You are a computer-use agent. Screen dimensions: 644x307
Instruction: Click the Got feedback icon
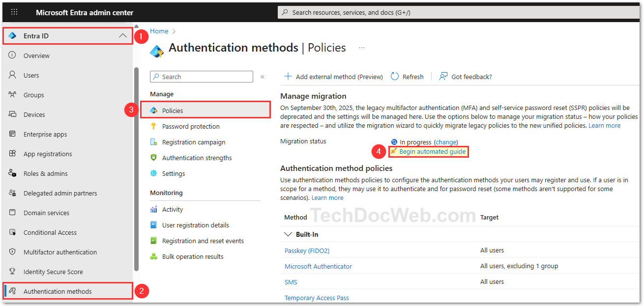click(443, 77)
